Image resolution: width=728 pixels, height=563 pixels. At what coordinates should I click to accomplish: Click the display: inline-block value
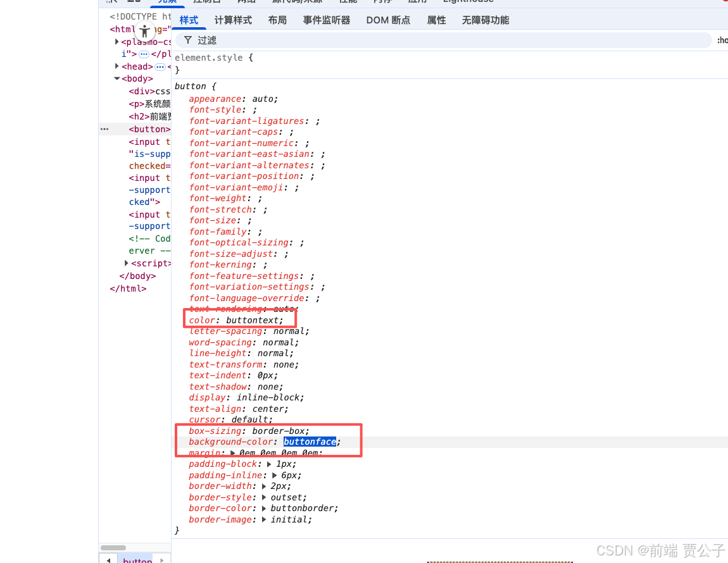(268, 397)
